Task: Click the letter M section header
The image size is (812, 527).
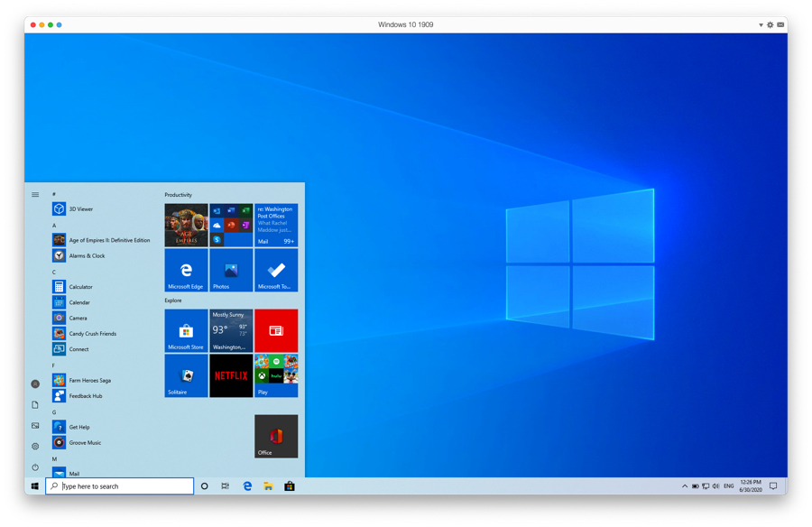Action: pyautogui.click(x=54, y=458)
